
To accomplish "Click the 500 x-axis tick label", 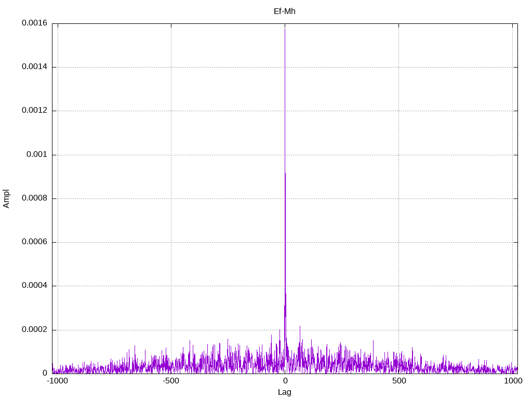I will 399,381.
